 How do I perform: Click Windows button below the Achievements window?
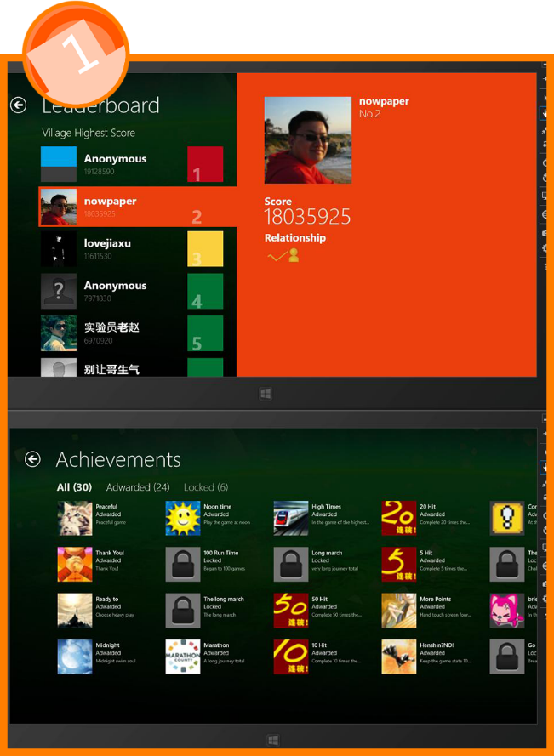272,740
